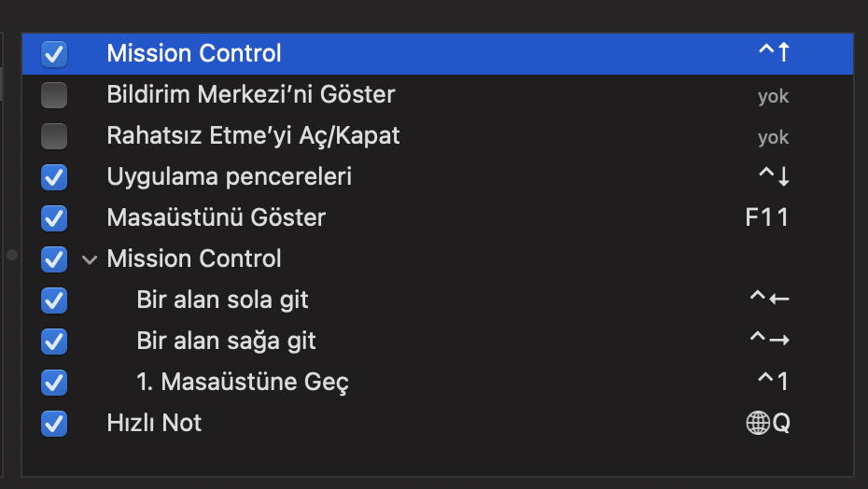Select the Hızlı Not globe Q shortcut
Viewport: 868px width, 489px height.
point(768,423)
